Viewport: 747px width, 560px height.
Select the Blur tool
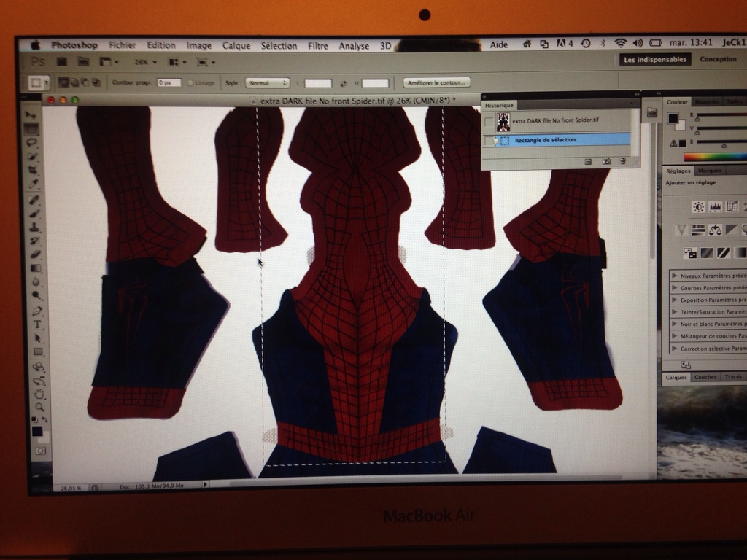pos(36,281)
